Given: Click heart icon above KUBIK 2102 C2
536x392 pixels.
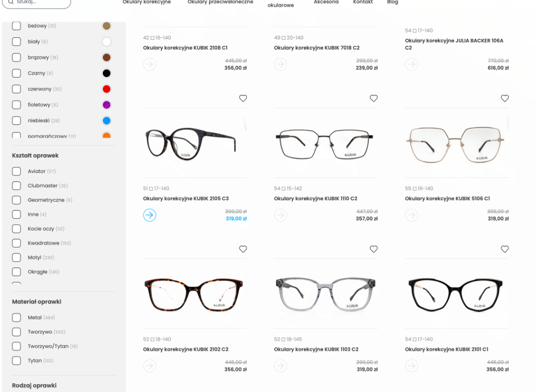Looking at the screenshot, I should (243, 249).
